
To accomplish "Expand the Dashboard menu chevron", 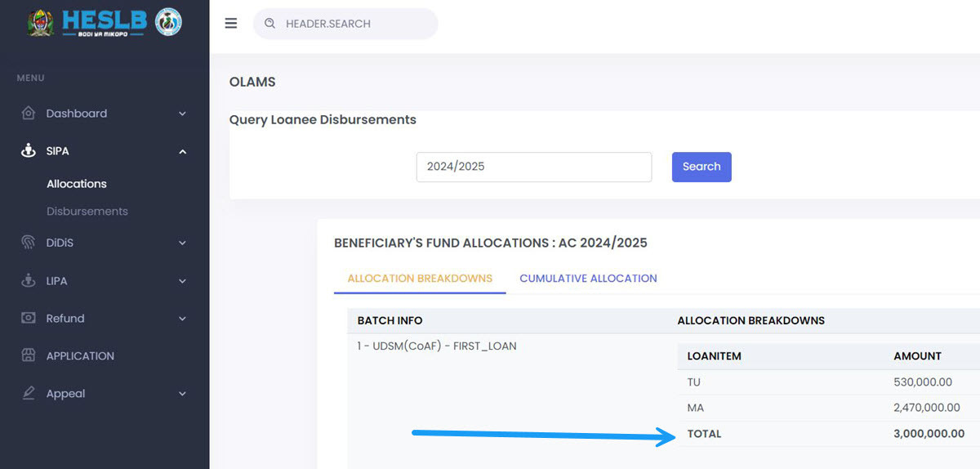I will (x=182, y=114).
